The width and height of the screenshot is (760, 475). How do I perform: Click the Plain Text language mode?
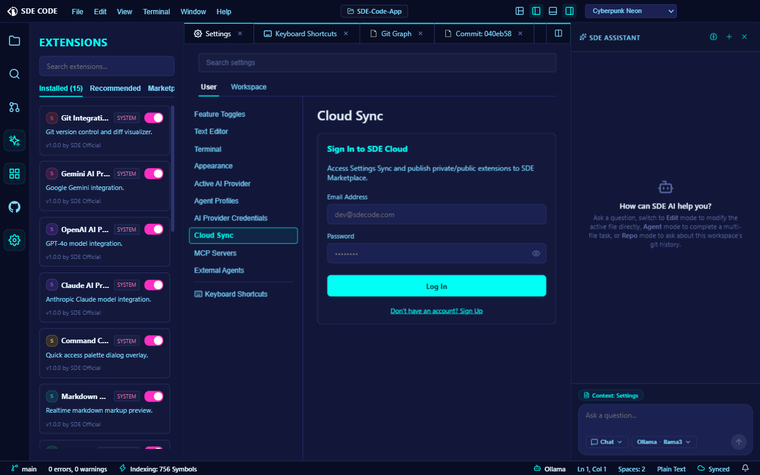click(x=671, y=469)
